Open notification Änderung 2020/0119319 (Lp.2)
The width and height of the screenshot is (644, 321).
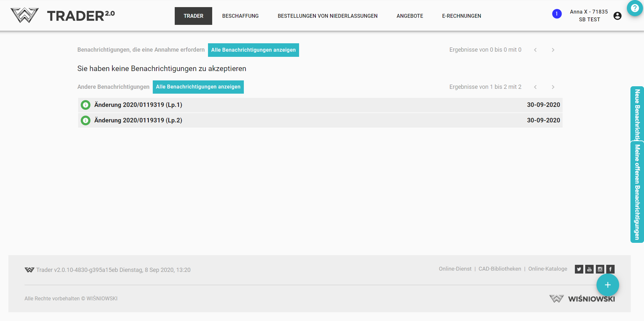click(x=138, y=120)
